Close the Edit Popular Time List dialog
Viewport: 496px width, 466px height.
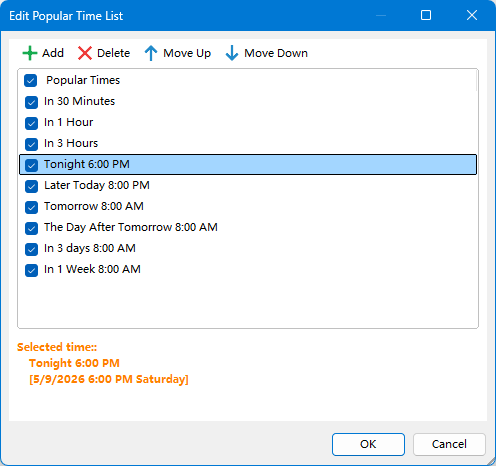click(472, 15)
